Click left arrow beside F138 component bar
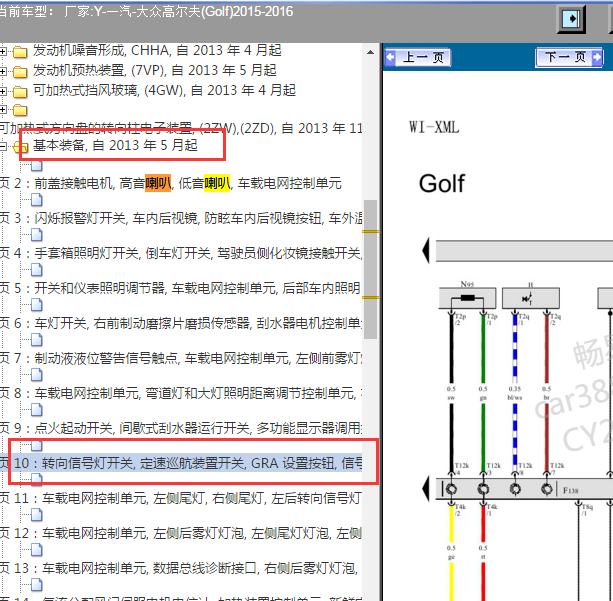Image resolution: width=613 pixels, height=601 pixels. (x=426, y=489)
